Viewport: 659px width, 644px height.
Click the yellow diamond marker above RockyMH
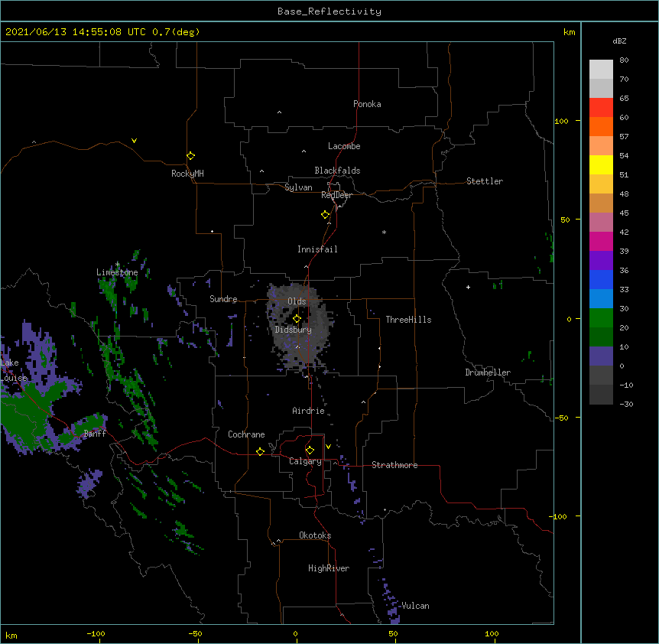[190, 155]
